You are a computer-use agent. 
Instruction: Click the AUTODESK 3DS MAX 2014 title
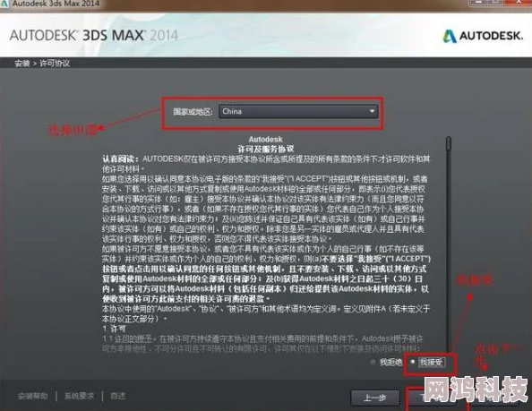[x=94, y=35]
